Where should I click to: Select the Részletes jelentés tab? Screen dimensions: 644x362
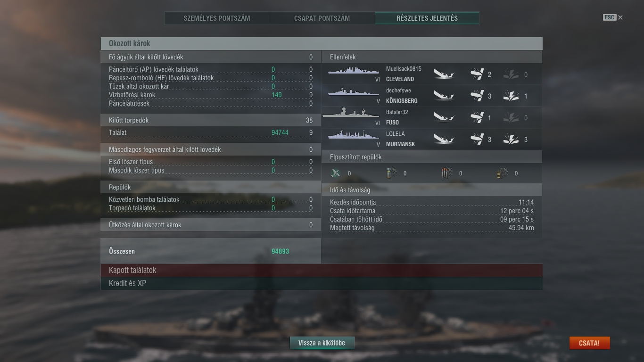click(x=427, y=18)
